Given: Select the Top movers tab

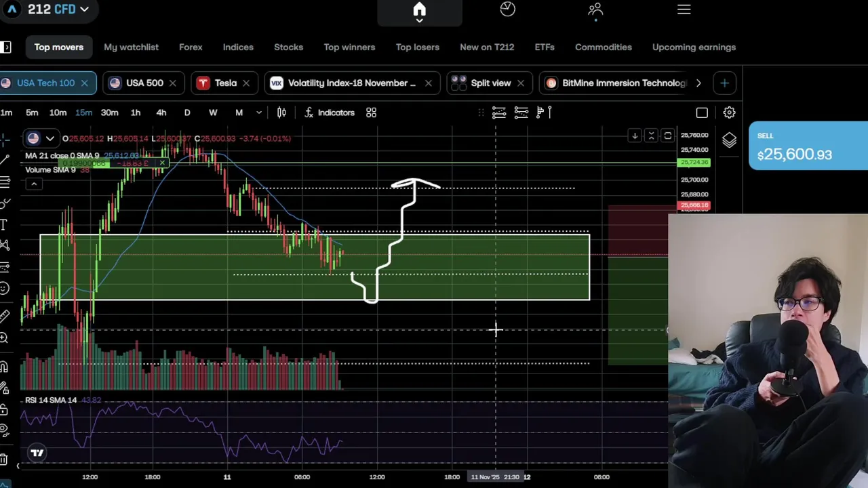Looking at the screenshot, I should 59,47.
